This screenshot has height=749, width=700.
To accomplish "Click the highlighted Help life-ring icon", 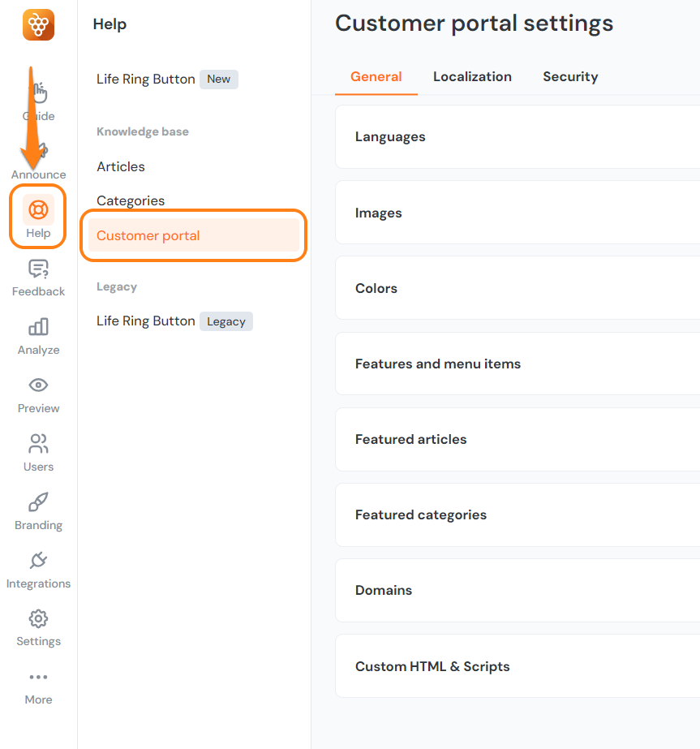I will (x=38, y=216).
